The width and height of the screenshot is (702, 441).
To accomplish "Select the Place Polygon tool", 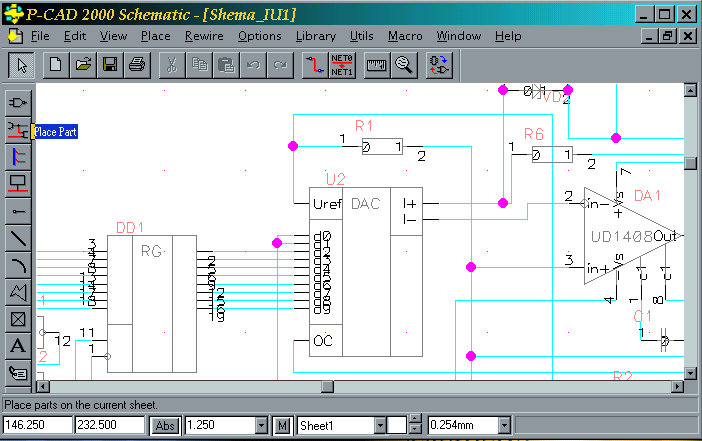I will click(x=18, y=293).
